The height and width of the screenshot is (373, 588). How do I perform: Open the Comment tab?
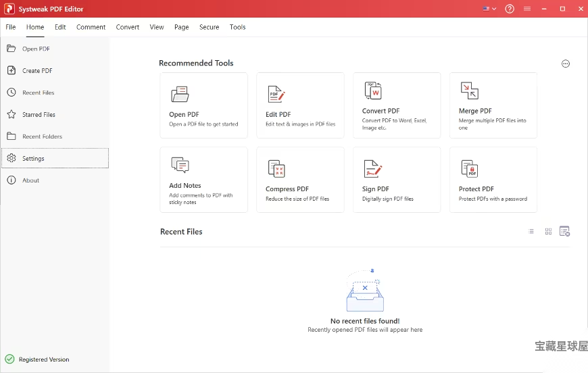click(91, 27)
